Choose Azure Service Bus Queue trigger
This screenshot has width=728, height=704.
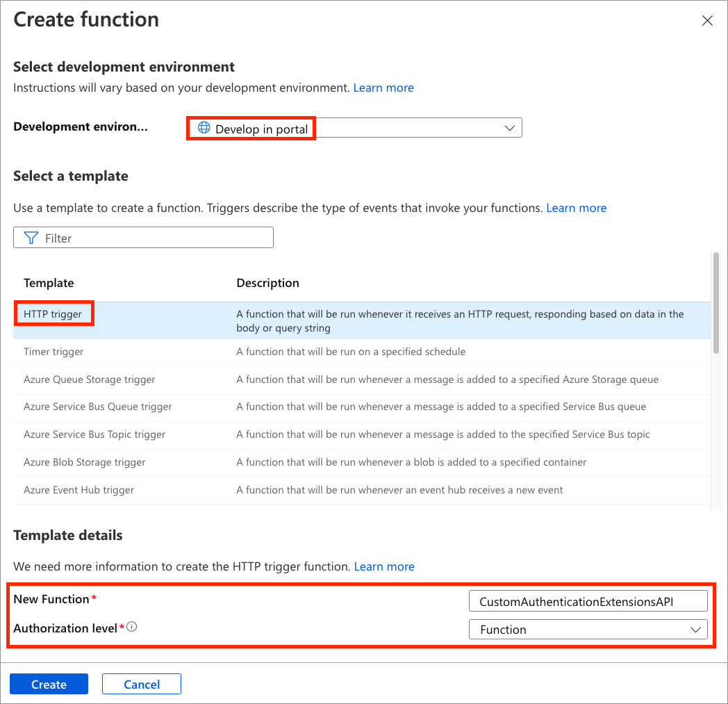point(98,407)
